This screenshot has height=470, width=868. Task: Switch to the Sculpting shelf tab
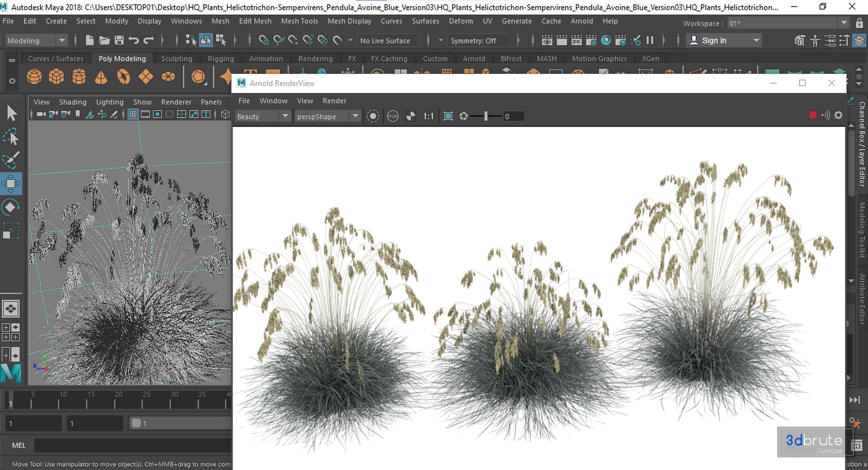pyautogui.click(x=177, y=58)
